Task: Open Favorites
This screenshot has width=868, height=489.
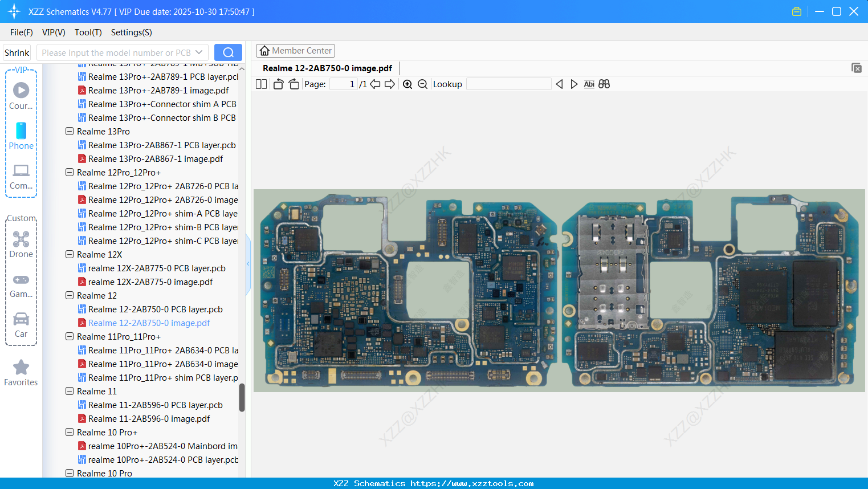Action: (x=21, y=373)
